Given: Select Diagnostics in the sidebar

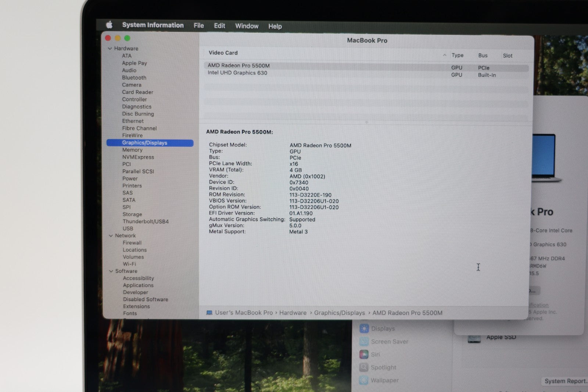Looking at the screenshot, I should pos(137,107).
